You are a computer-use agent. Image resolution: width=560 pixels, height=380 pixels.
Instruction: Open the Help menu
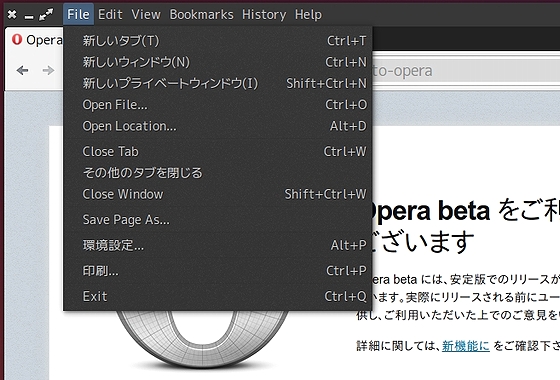308,14
